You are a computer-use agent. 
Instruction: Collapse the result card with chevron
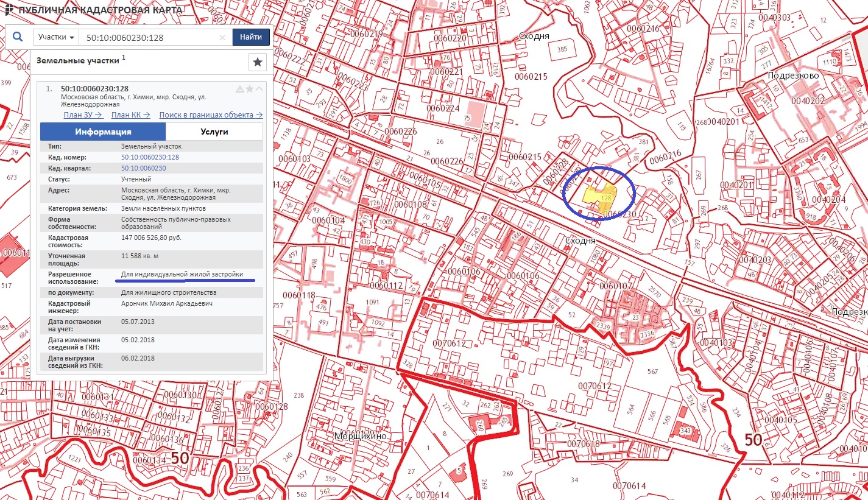pyautogui.click(x=259, y=89)
